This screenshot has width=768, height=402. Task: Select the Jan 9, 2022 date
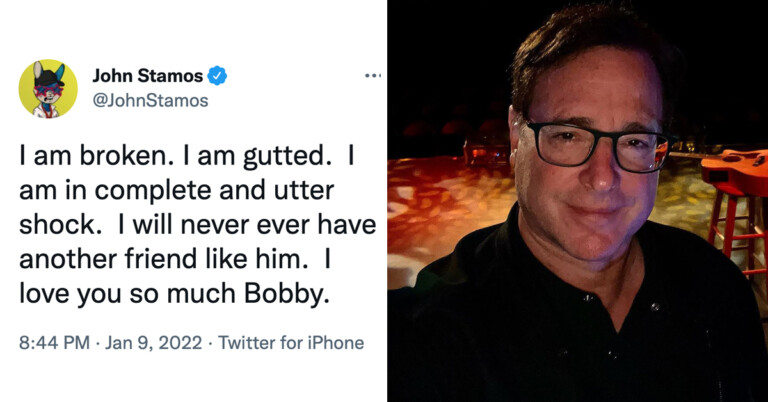tap(153, 343)
